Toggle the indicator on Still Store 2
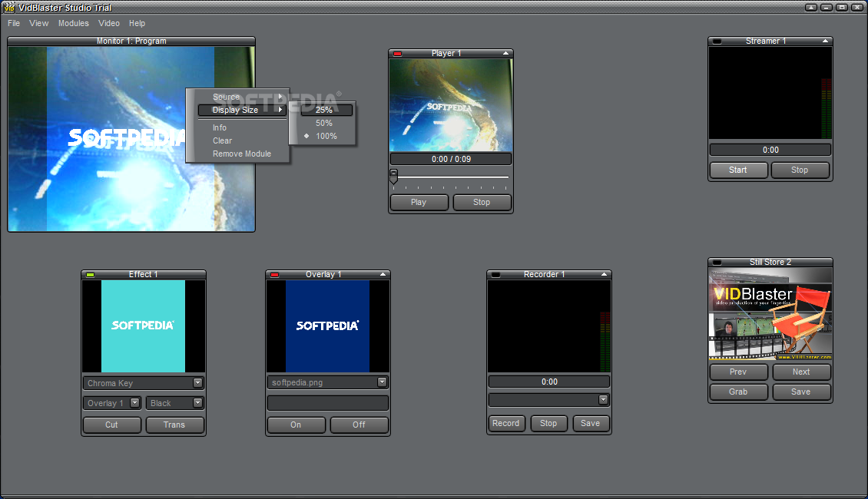Screen dimensions: 868x499 pos(717,263)
